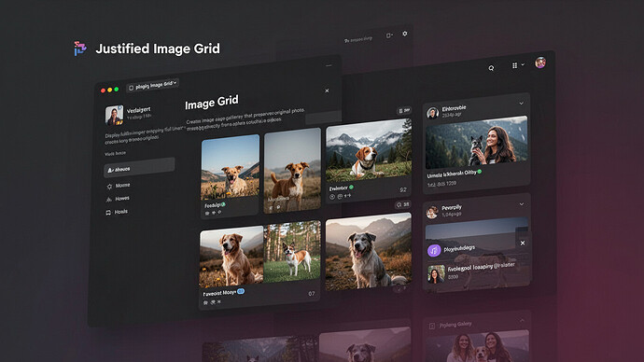
Task: Click the Piplang Galery icon at the bottom
Action: point(431,326)
